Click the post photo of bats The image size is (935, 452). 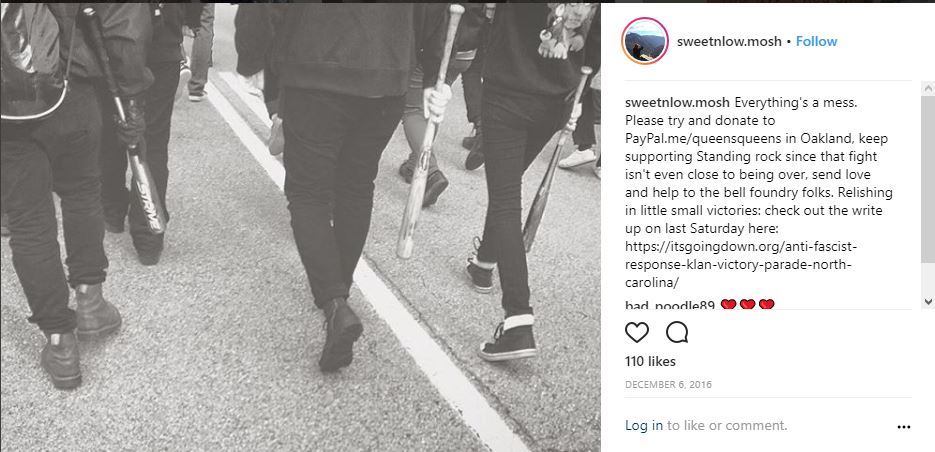[x=300, y=227]
